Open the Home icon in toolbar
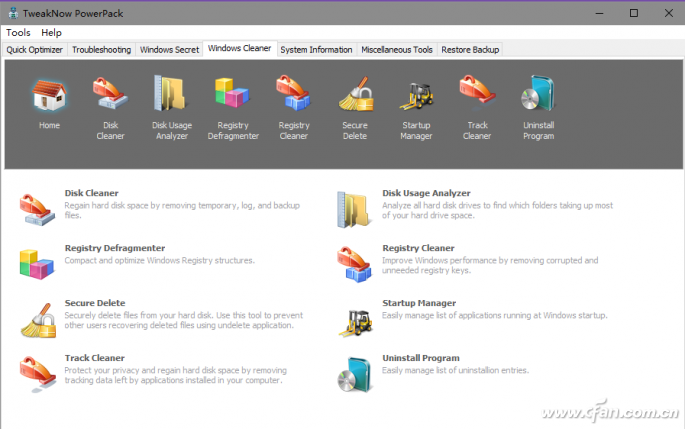The image size is (685, 429). pyautogui.click(x=49, y=96)
